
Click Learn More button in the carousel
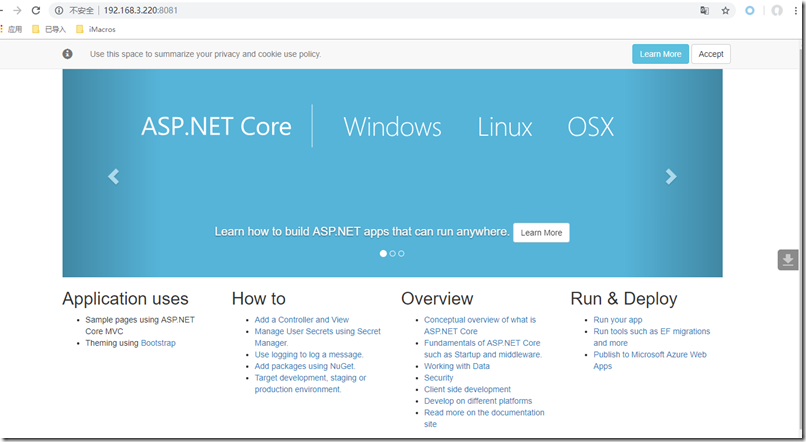(x=541, y=233)
